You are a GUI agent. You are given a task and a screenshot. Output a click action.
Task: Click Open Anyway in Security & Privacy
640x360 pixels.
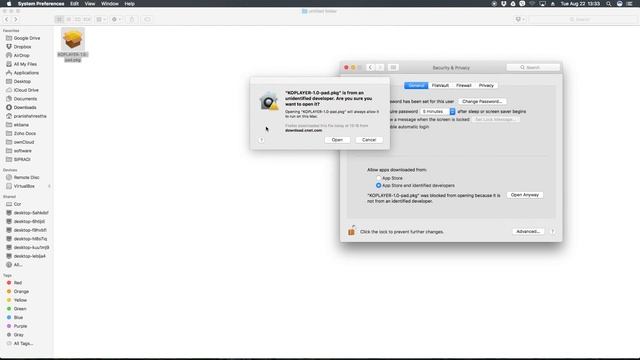click(525, 195)
